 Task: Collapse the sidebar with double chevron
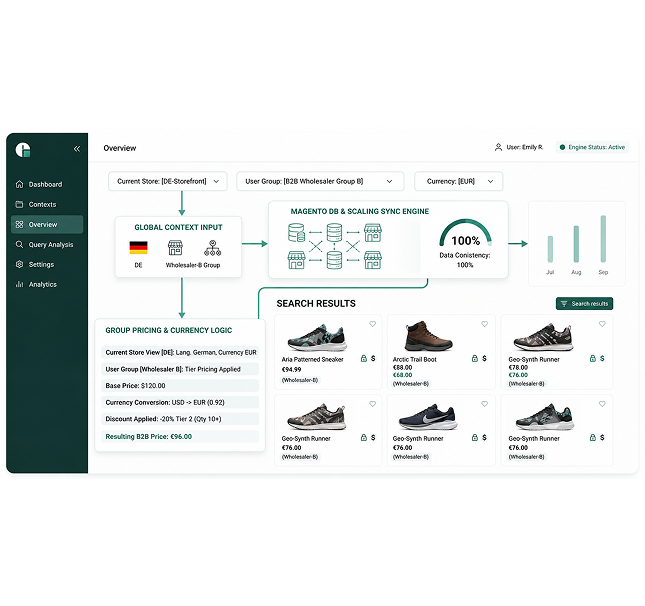point(77,149)
